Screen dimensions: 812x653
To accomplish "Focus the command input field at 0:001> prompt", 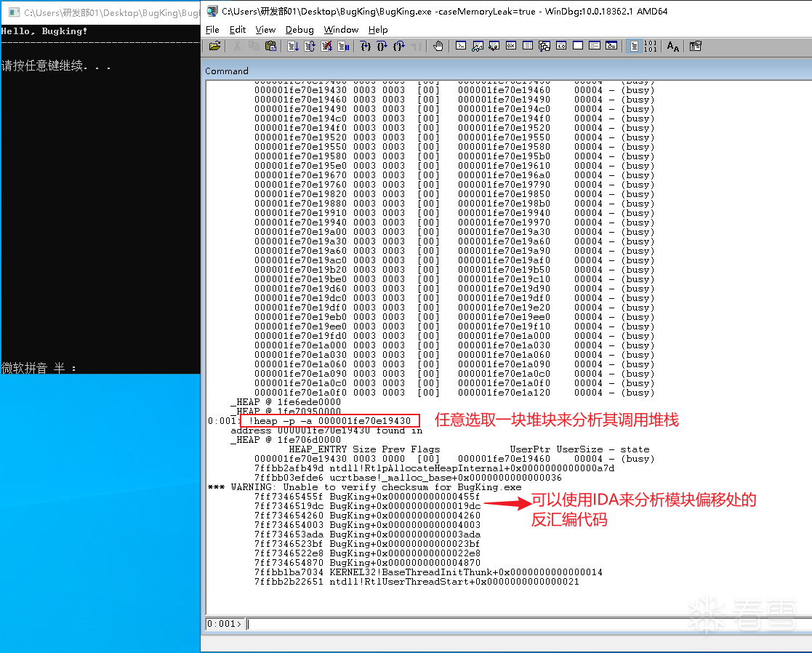I will (528, 624).
